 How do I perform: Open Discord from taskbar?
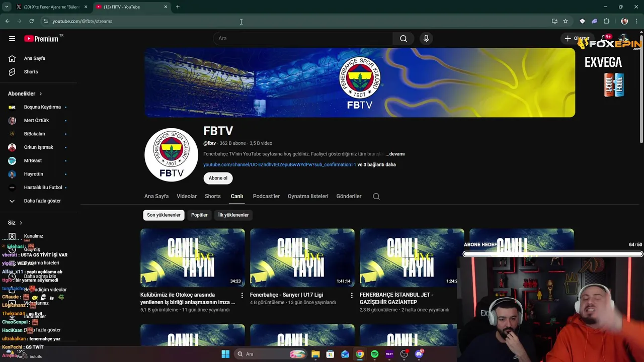click(x=419, y=354)
